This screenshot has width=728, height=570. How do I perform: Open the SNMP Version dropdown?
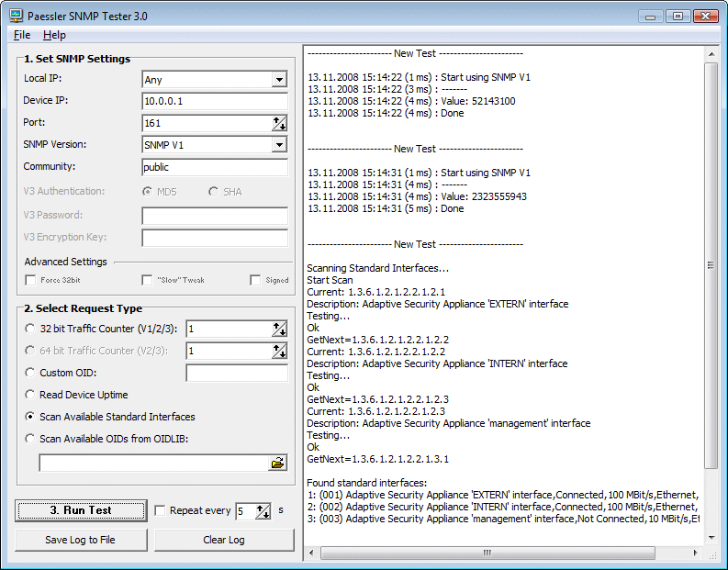279,145
